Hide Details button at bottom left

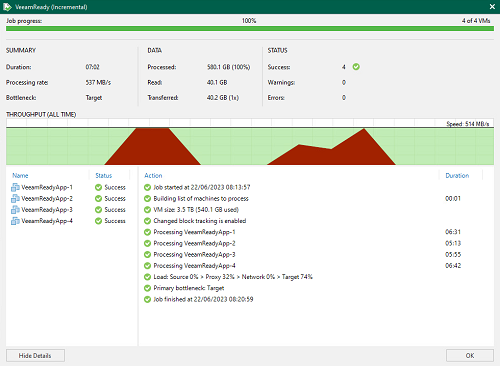[x=35, y=355]
